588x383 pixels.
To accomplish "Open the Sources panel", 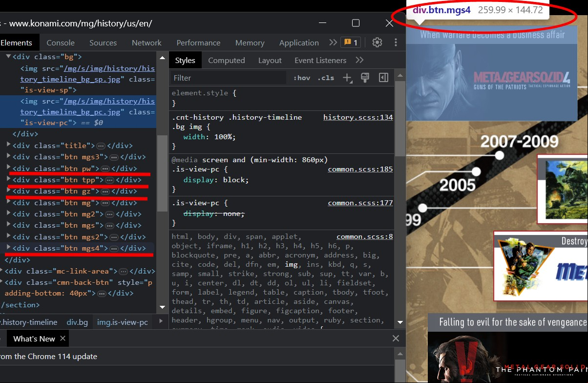I will coord(103,43).
